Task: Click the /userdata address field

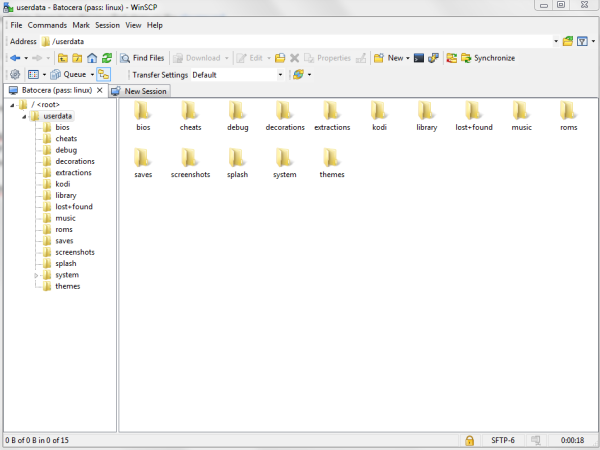Action: [298, 41]
